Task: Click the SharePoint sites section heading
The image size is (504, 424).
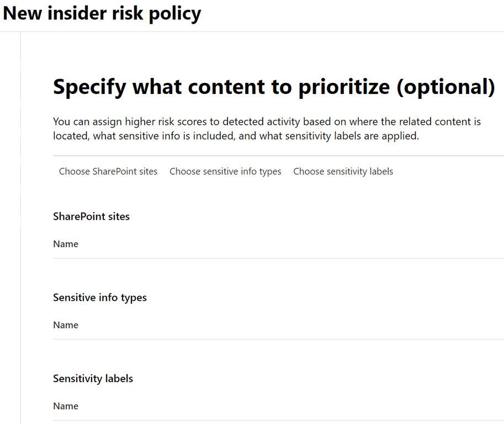Action: coord(91,216)
